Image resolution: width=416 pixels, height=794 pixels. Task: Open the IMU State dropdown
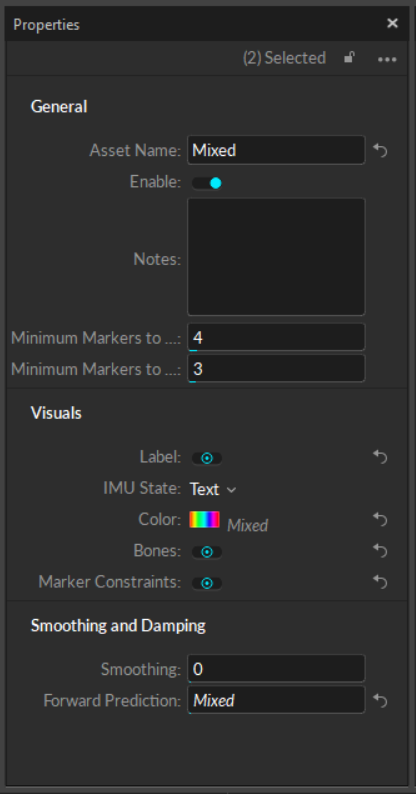click(213, 489)
